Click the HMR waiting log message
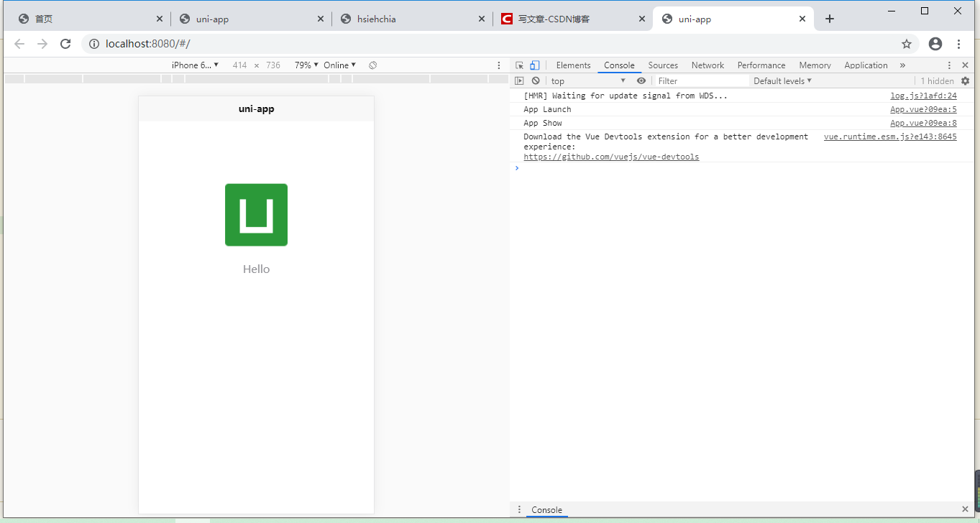Screen dimensions: 980x523 626,96
